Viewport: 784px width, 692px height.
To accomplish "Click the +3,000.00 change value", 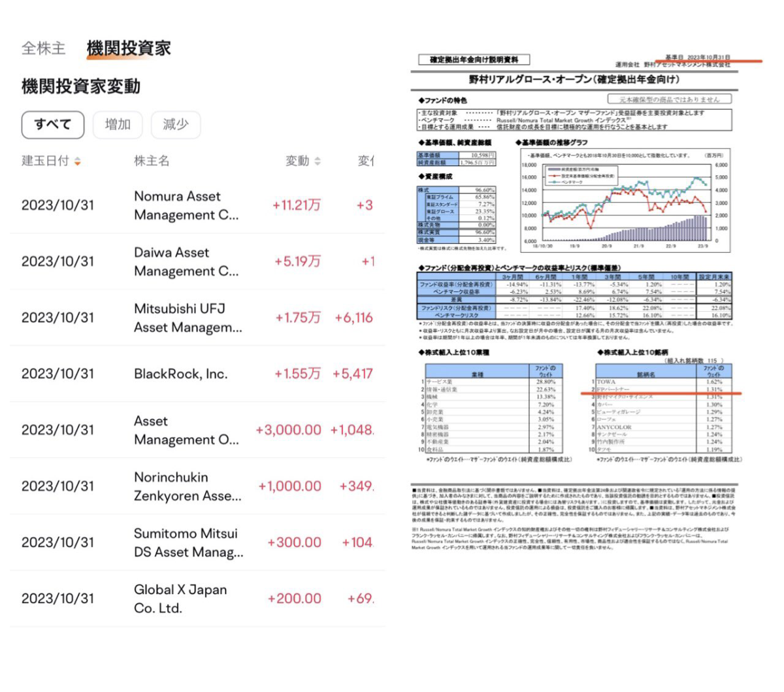I will 288,430.
